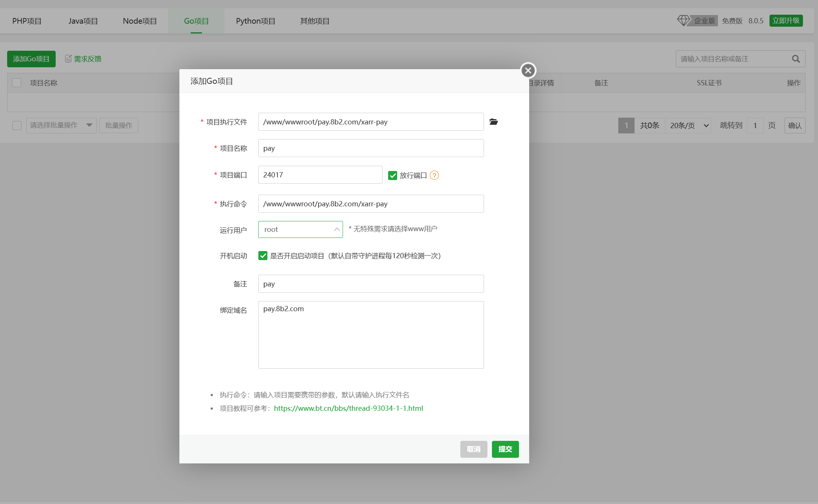
Task: Uncheck the 放行端口 checkbox
Action: point(393,175)
